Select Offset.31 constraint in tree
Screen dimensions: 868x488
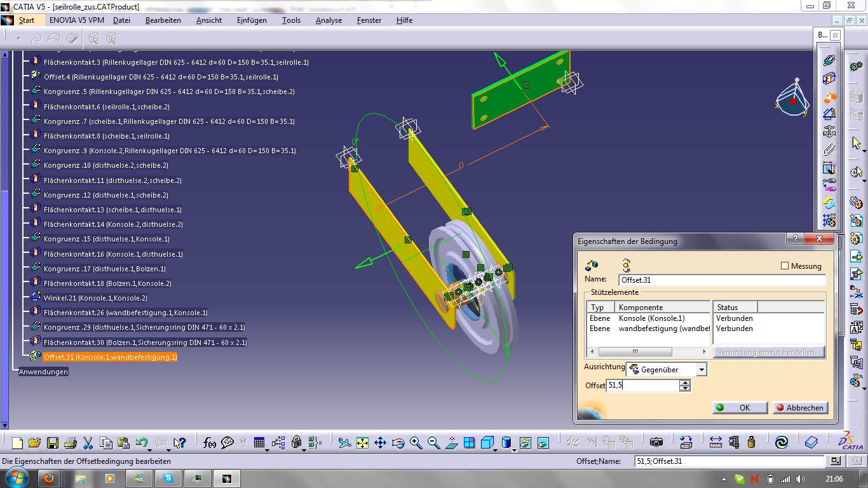[x=110, y=357]
